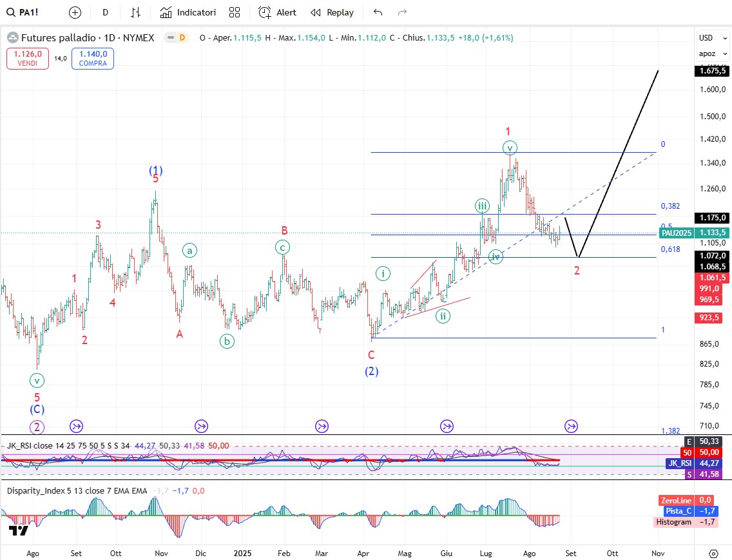
Task: Click the JK_RSI 44,27 scale label
Action: pos(694,463)
